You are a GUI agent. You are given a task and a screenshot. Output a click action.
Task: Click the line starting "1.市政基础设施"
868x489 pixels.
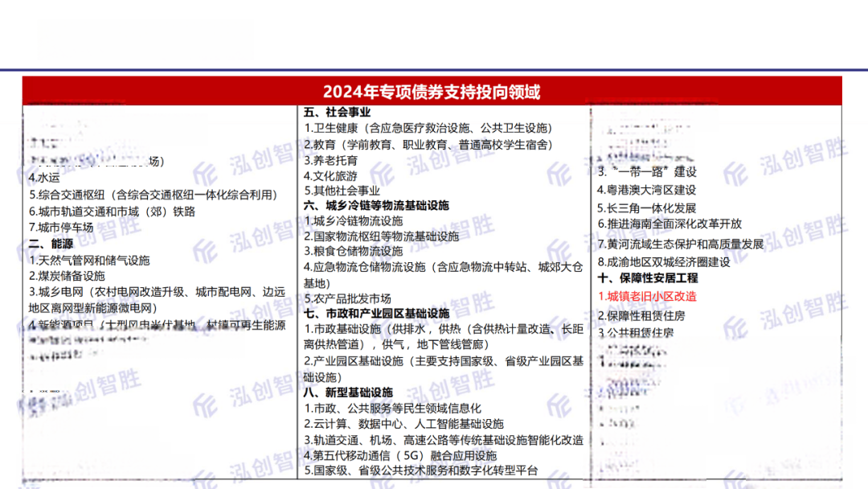444,337
